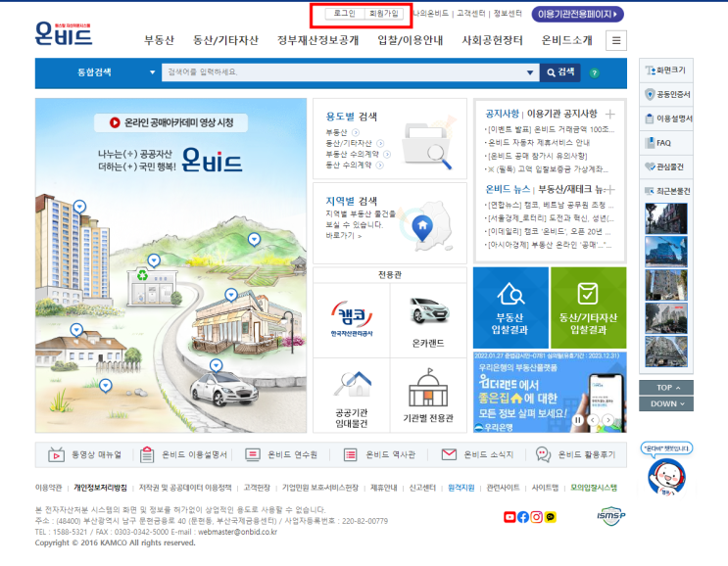Click the 로그인 login button
Image resolution: width=728 pixels, height=566 pixels.
[345, 14]
